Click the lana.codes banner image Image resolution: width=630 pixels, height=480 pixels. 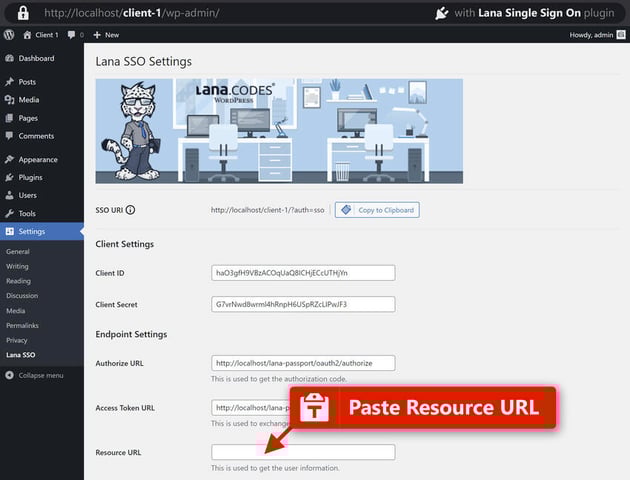click(279, 131)
